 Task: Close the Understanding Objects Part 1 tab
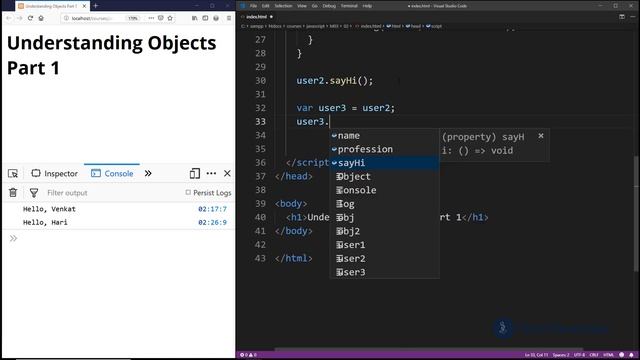pyautogui.click(x=84, y=6)
